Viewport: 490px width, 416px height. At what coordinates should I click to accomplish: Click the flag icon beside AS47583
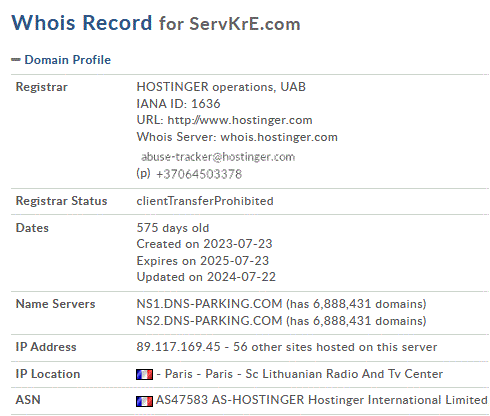pos(144,401)
